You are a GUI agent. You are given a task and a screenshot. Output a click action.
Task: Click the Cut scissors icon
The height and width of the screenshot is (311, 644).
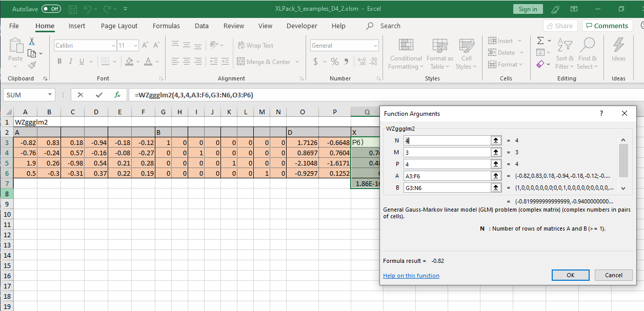[x=32, y=42]
